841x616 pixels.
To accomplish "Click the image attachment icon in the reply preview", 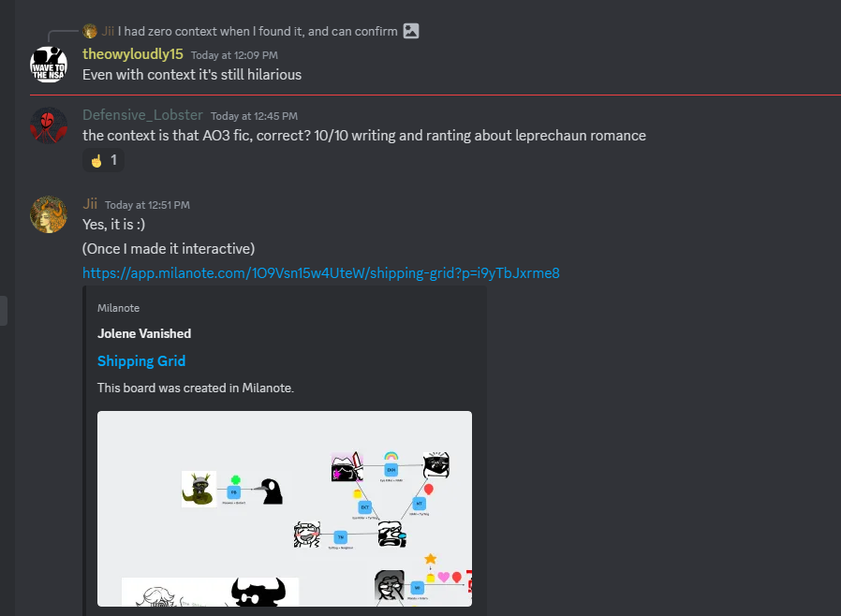I will tap(411, 31).
